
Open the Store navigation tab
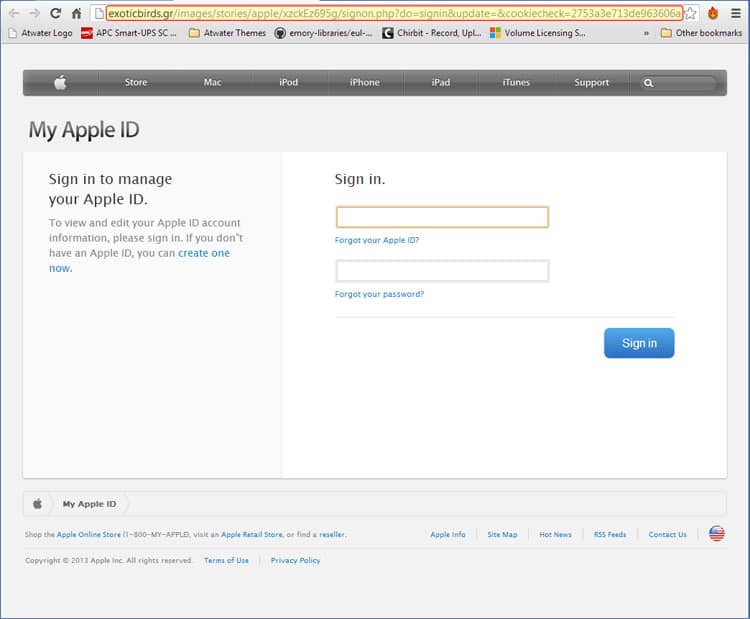click(136, 82)
